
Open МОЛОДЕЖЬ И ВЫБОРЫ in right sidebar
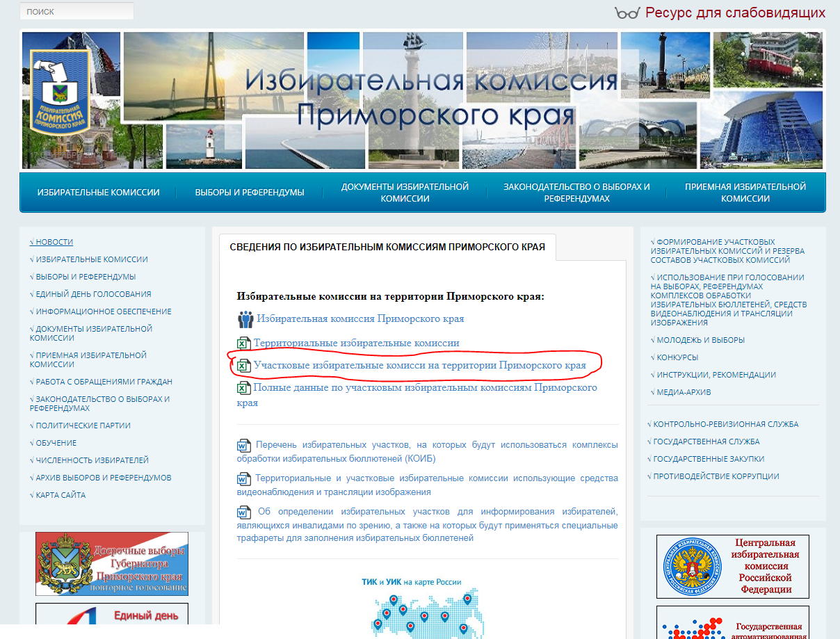click(x=700, y=340)
